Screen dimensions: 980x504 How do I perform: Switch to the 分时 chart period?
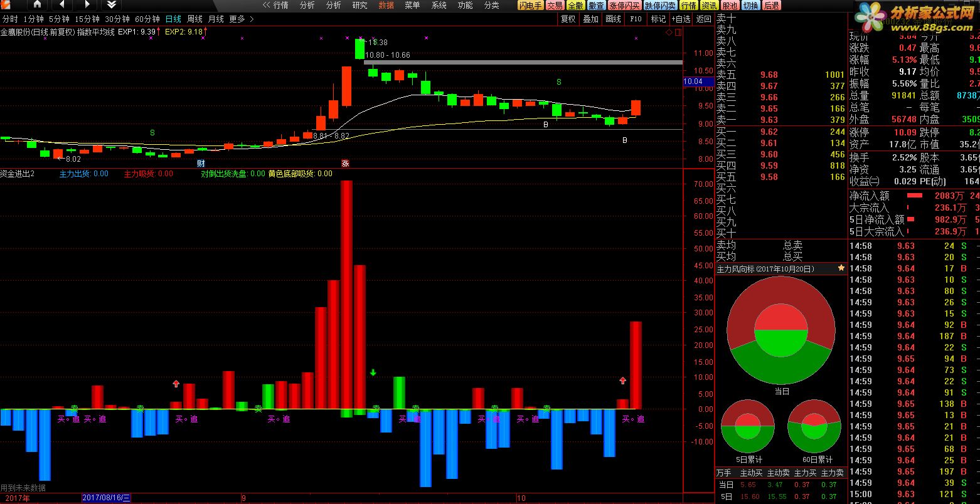(x=10, y=19)
